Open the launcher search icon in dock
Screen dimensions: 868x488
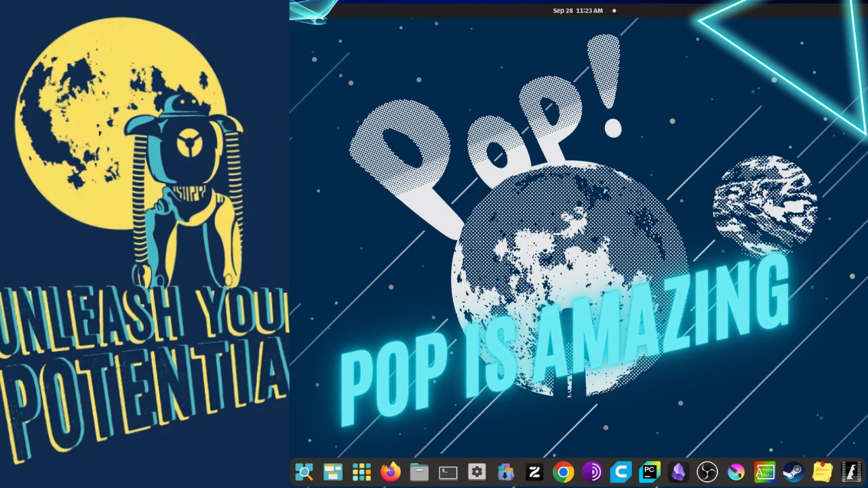tap(304, 472)
